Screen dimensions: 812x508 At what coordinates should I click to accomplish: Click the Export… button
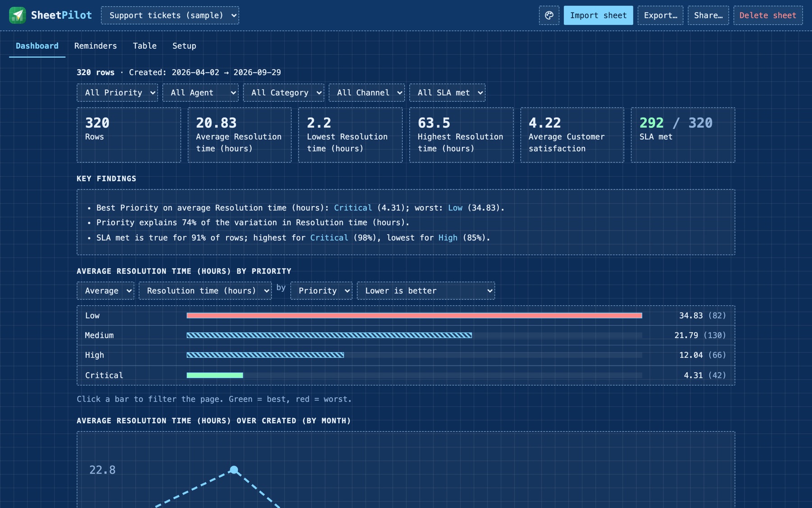click(x=660, y=15)
